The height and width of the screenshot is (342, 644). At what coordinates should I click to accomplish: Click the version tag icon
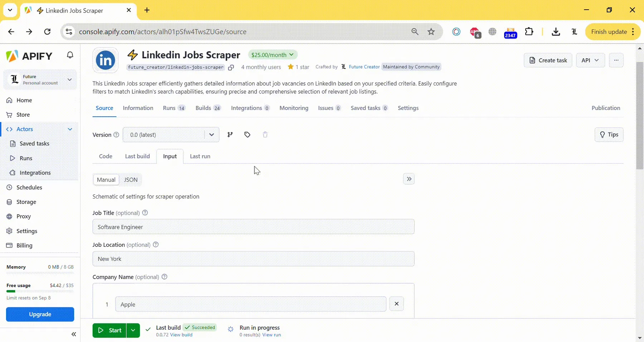(x=247, y=135)
